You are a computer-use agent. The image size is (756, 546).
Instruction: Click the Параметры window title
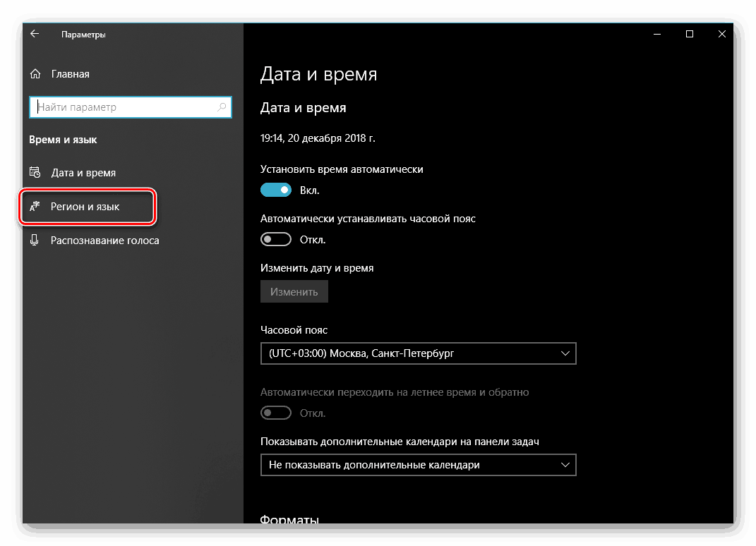83,35
